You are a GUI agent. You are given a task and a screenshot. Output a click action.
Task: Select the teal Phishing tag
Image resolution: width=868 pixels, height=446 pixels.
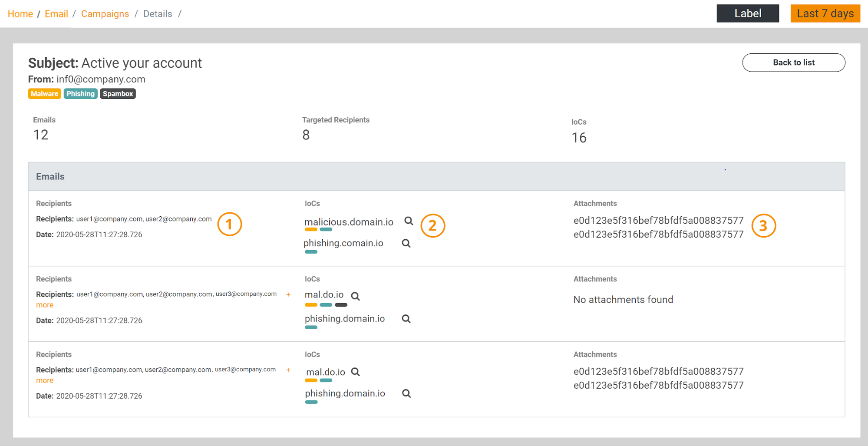click(x=80, y=94)
